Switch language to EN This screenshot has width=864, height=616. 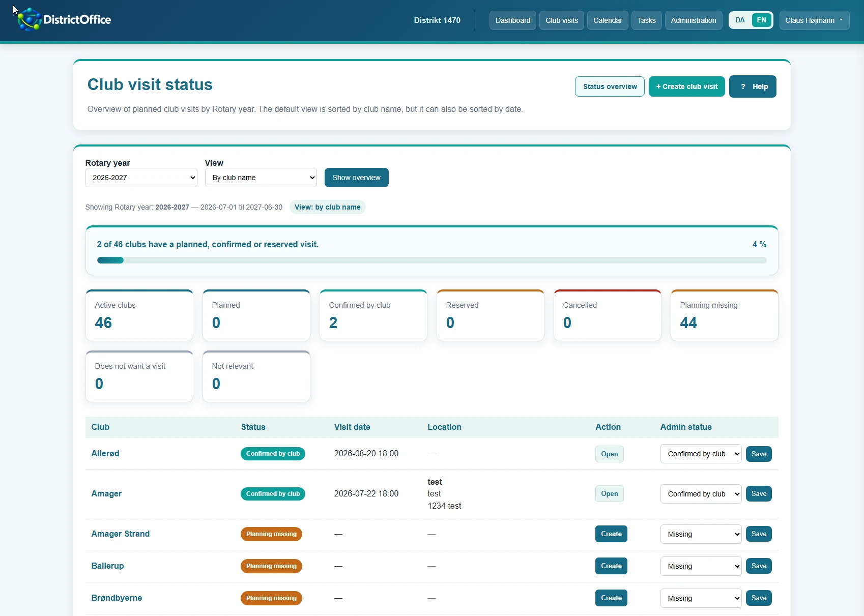(x=761, y=20)
